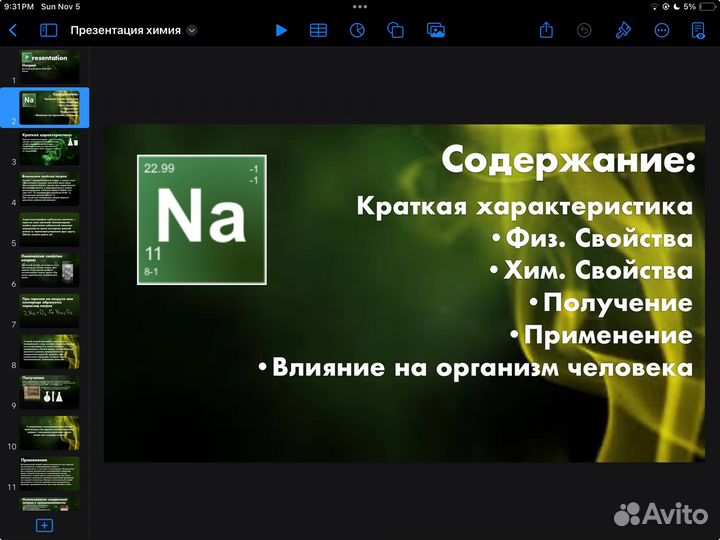
Task: Open the Share menu
Action: [x=546, y=30]
